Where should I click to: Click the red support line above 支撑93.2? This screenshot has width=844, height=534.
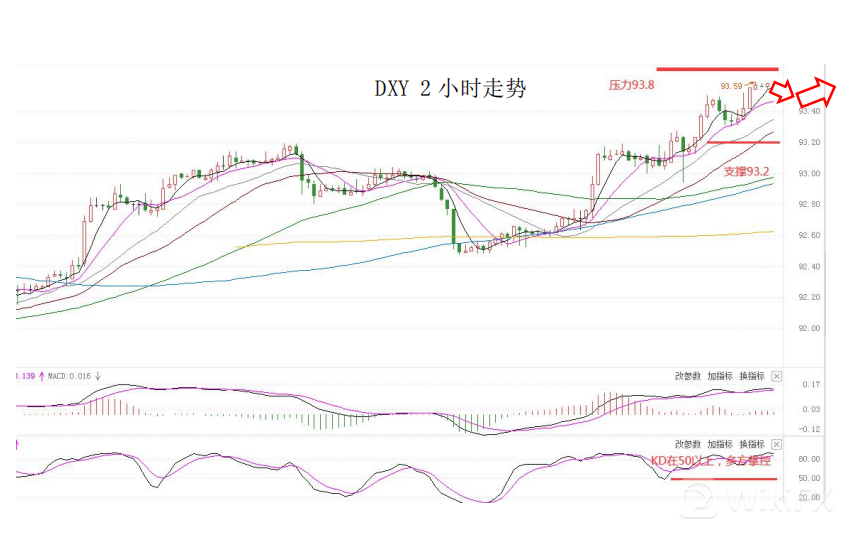coord(742,142)
